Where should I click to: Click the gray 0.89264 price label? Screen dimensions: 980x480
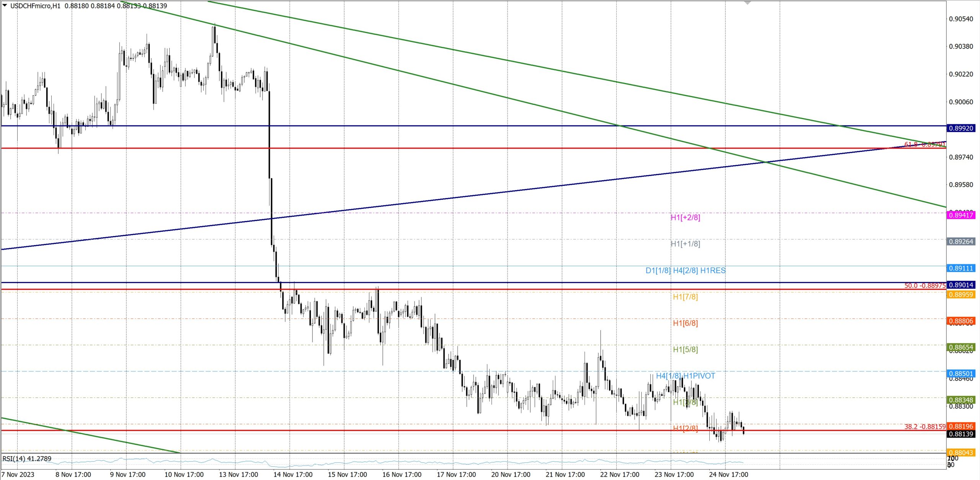click(960, 242)
